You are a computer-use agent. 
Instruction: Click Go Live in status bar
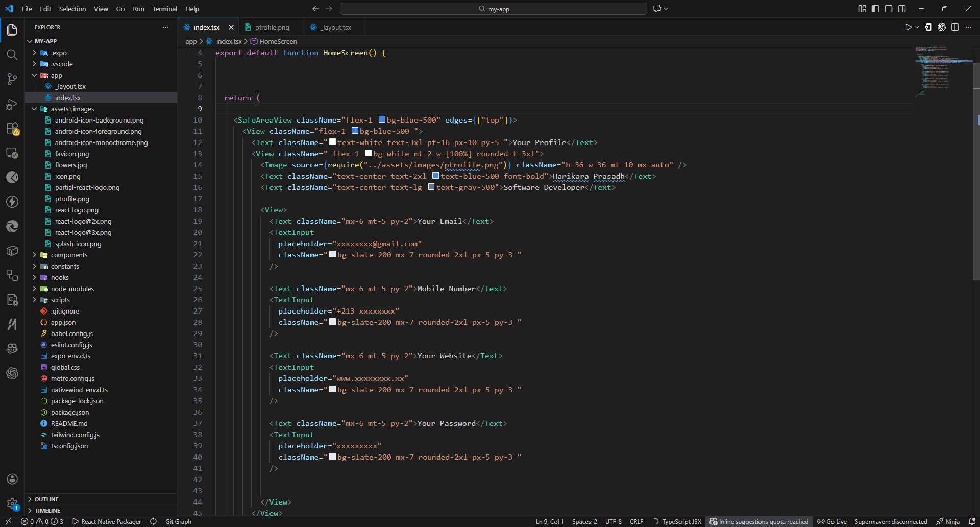(x=832, y=521)
